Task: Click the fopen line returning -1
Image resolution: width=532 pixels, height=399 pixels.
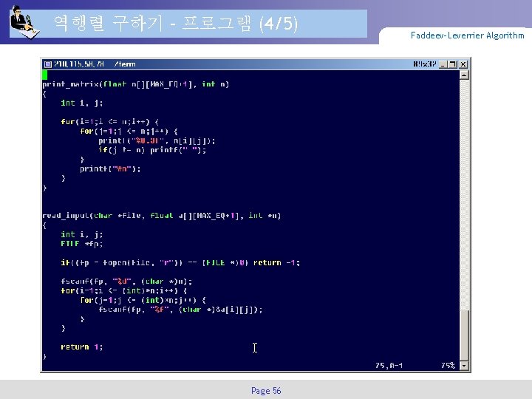Action: [180, 263]
